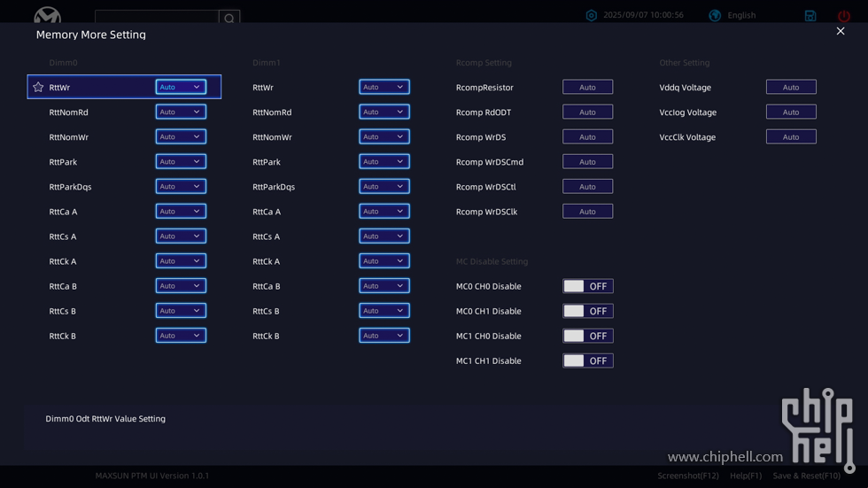Screen dimensions: 868x488
Task: Open Dimm1 RttNomRd dropdown
Action: pos(384,112)
